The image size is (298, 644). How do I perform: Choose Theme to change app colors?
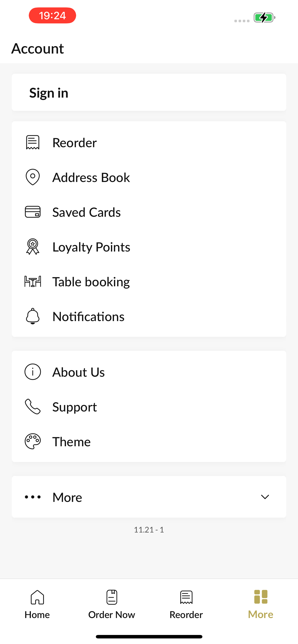coord(149,441)
